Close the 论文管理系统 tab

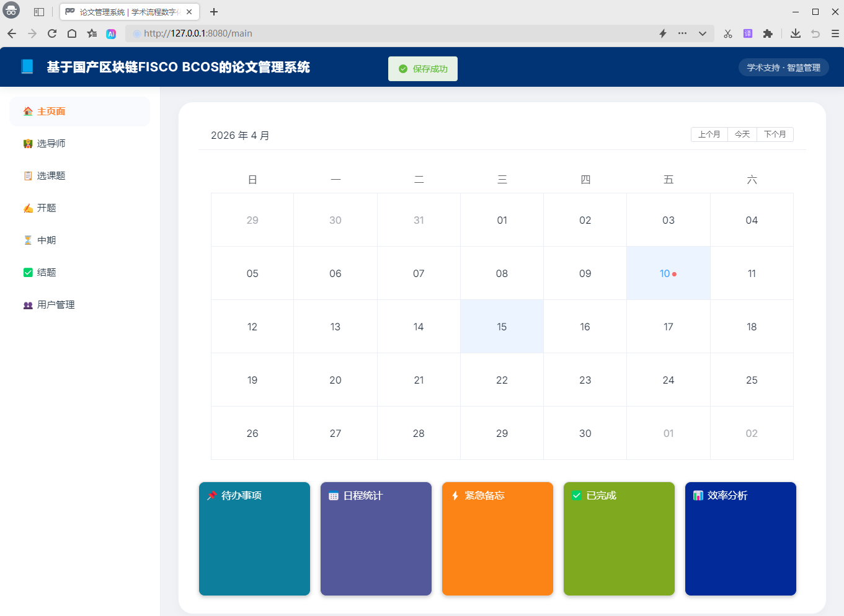[x=189, y=12]
